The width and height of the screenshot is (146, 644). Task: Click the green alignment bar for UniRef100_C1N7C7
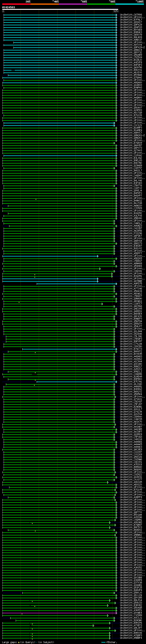53,304
